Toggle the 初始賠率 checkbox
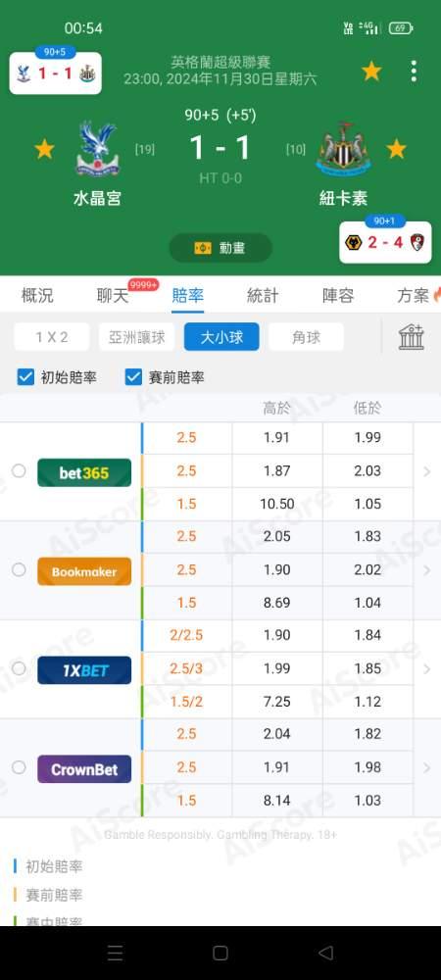The image size is (441, 980). click(25, 377)
